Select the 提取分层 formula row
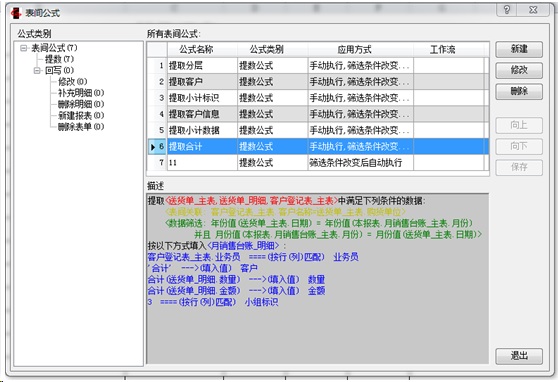The image size is (558, 382). pyautogui.click(x=318, y=66)
